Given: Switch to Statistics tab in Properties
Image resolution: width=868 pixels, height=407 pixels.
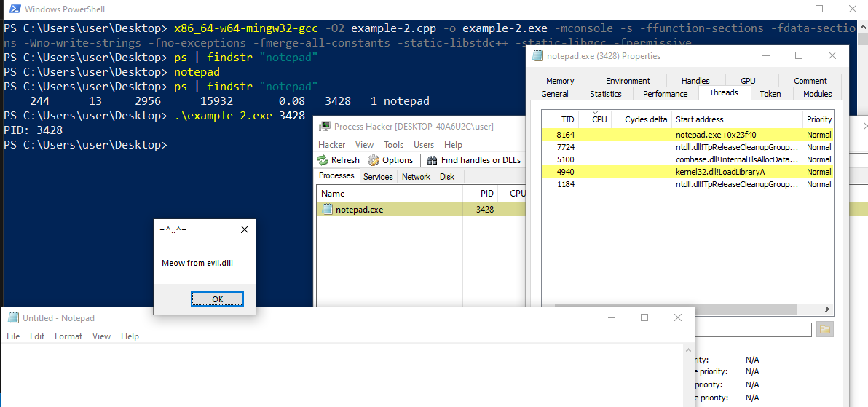Looking at the screenshot, I should [x=606, y=94].
